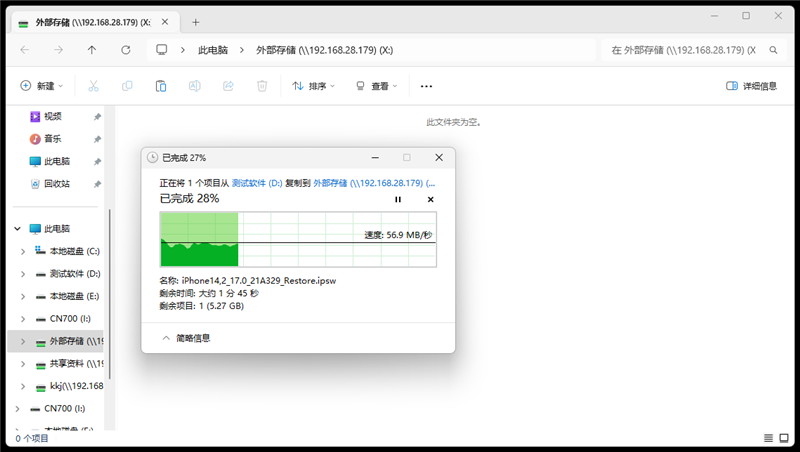Viewport: 800px width, 452px height.
Task: Click the Share toolbar icon
Action: 228,86
